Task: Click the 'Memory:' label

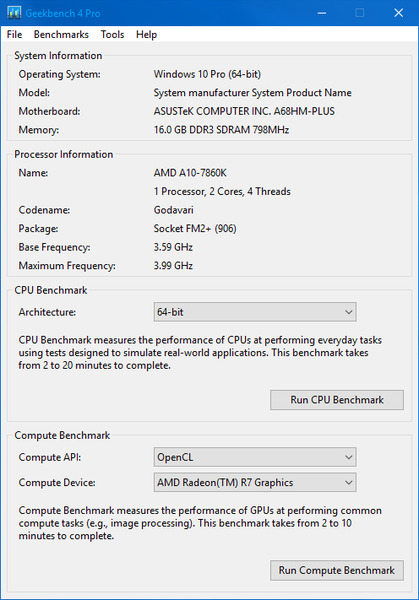Action: [x=39, y=130]
